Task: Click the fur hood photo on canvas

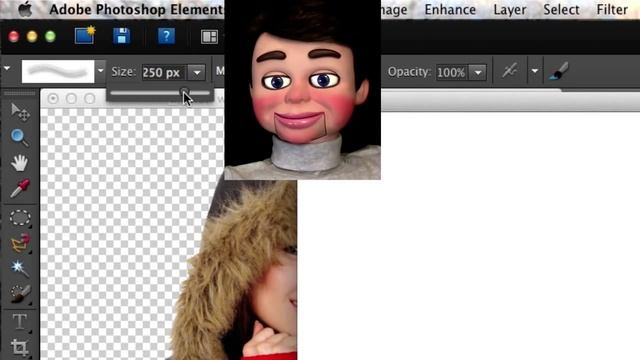Action: [x=235, y=270]
